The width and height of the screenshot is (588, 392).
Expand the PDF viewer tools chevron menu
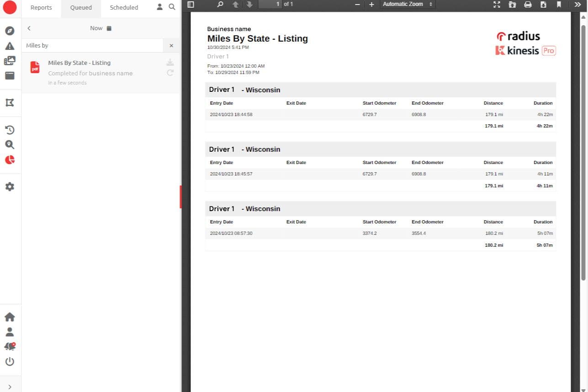577,5
